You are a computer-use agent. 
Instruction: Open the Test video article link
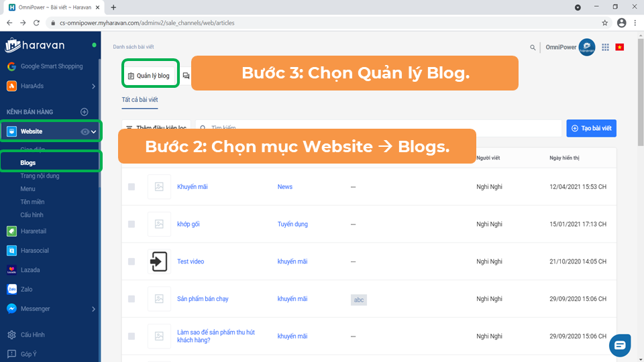(x=190, y=261)
